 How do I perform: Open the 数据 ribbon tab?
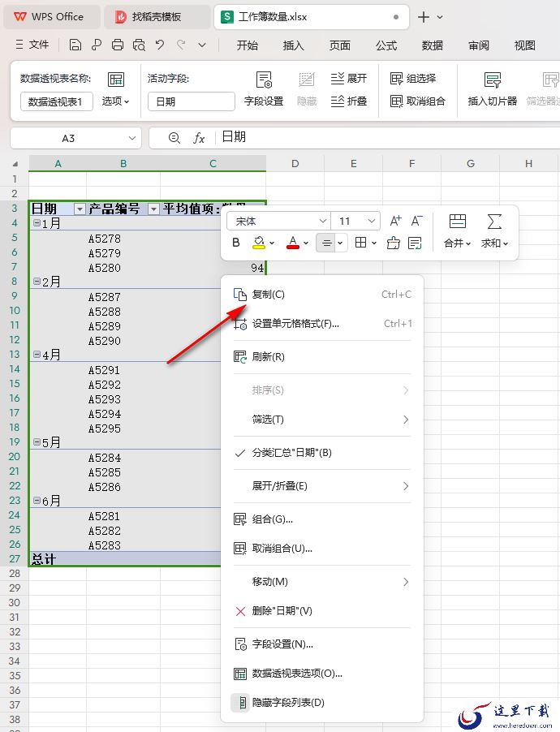[432, 45]
